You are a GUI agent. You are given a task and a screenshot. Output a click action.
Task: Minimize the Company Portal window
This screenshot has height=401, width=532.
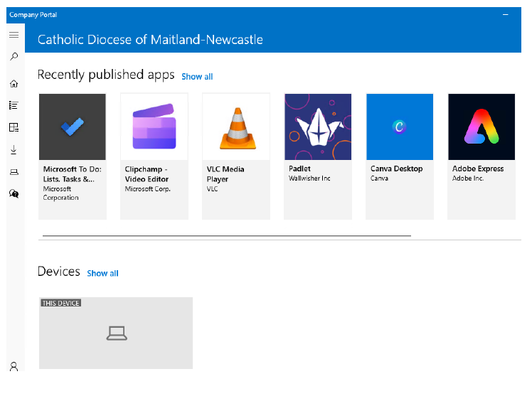coord(506,14)
